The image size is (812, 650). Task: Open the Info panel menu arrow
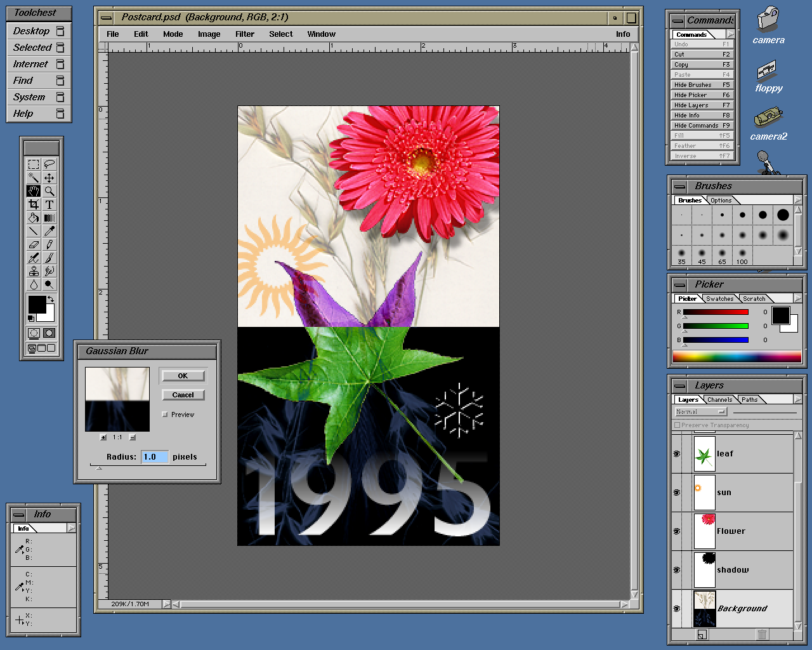[x=71, y=528]
